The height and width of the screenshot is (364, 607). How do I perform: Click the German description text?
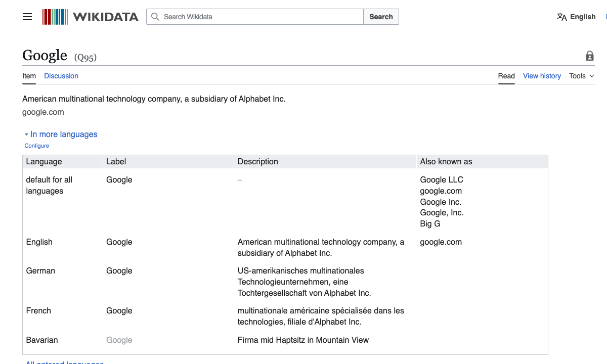(305, 282)
